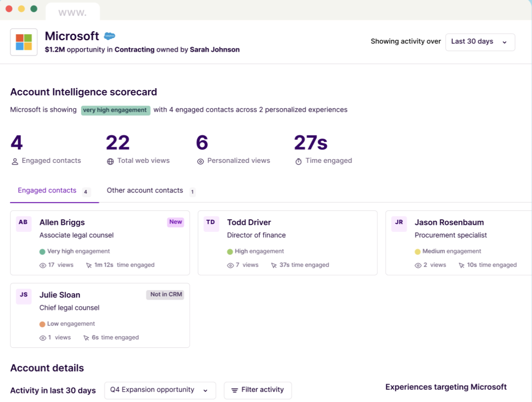Click the count badge on Other account contacts
The height and width of the screenshot is (402, 532).
coord(192,192)
